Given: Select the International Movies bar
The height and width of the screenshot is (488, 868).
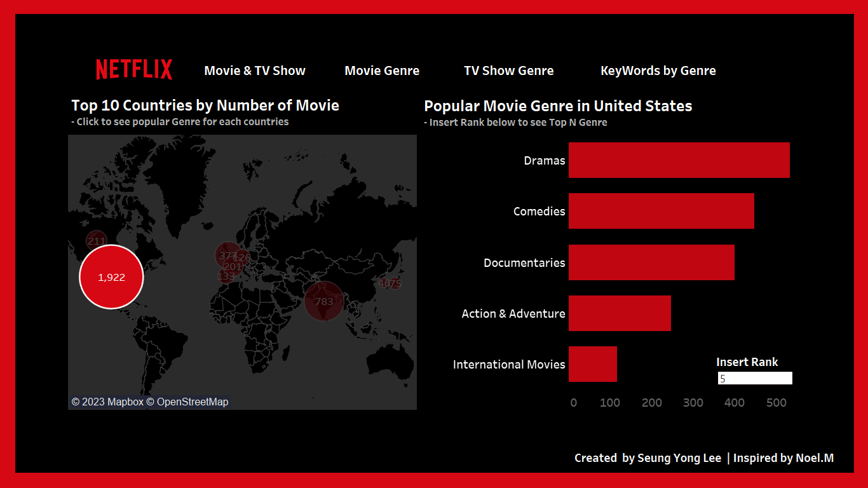Looking at the screenshot, I should click(x=593, y=364).
